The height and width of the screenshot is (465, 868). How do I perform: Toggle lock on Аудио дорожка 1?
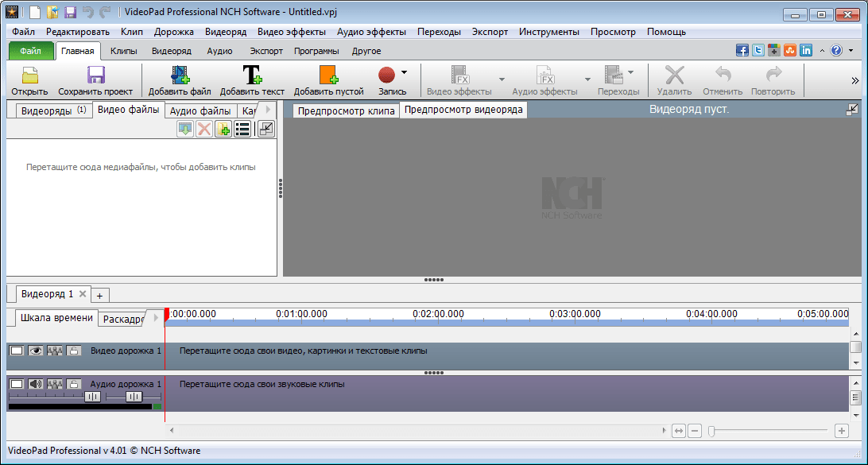pos(74,384)
